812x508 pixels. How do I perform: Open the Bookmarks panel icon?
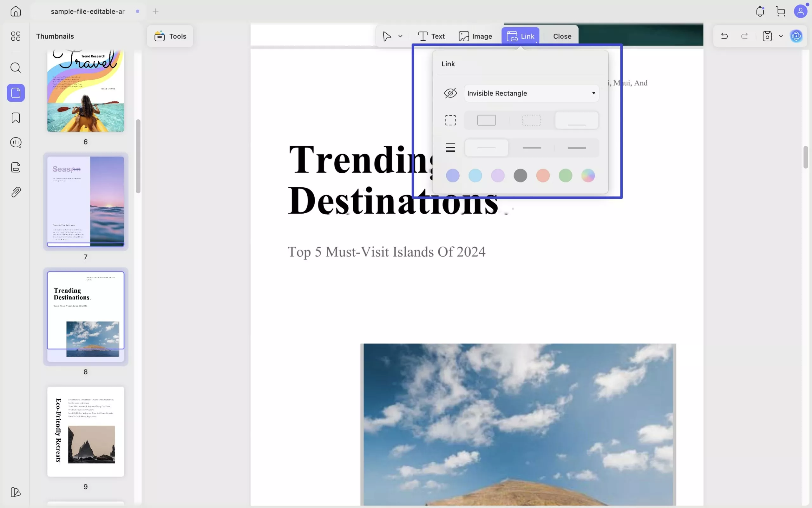(x=16, y=117)
